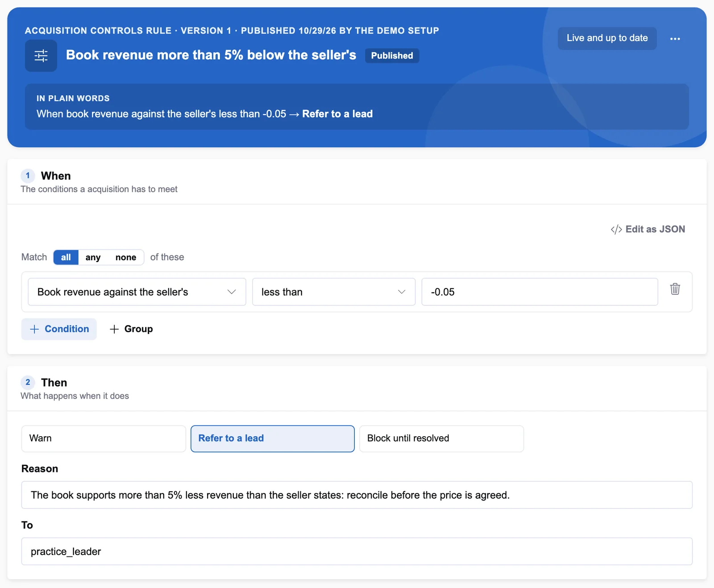The height and width of the screenshot is (588, 714).
Task: Select the Block until resolved action
Action: 441,438
